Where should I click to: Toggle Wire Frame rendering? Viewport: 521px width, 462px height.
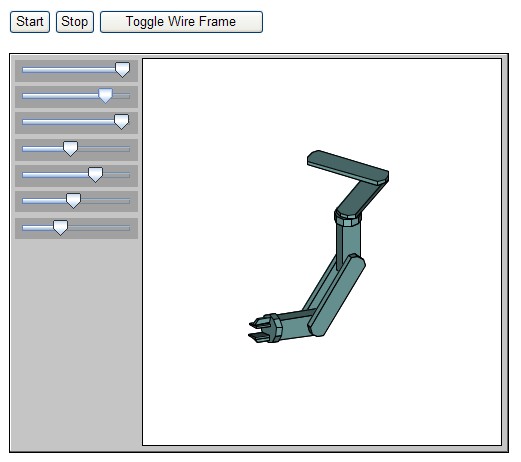[x=181, y=22]
